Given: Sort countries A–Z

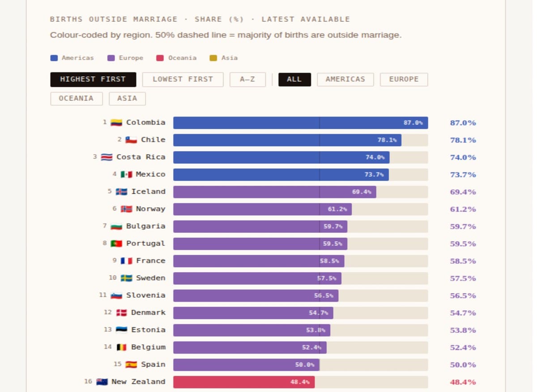Looking at the screenshot, I should (247, 80).
